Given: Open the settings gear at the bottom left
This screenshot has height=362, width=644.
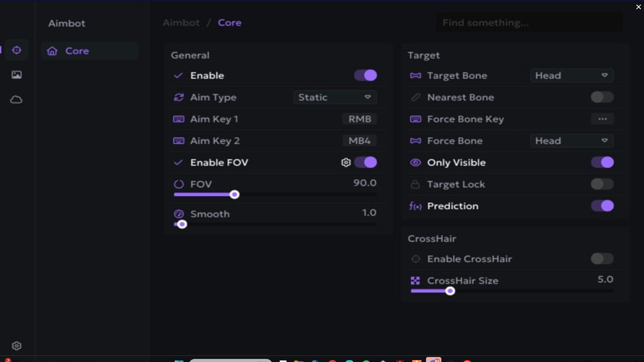Looking at the screenshot, I should 16,346.
